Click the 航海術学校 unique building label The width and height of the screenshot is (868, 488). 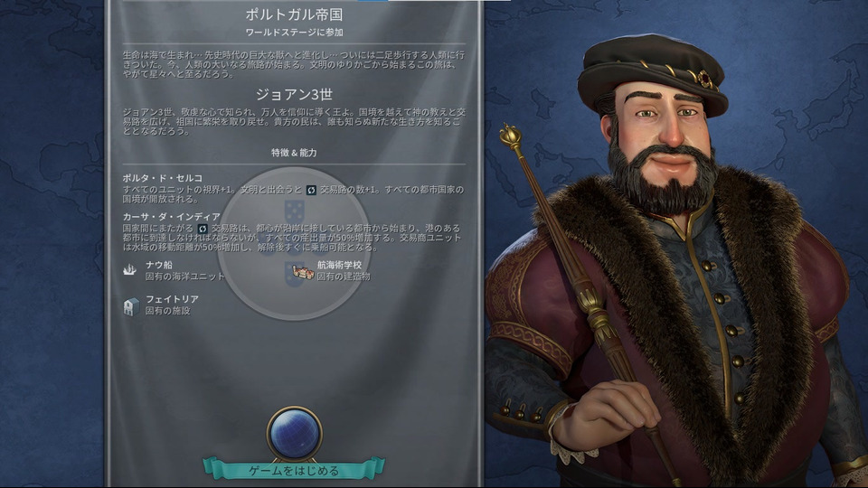coord(339,265)
